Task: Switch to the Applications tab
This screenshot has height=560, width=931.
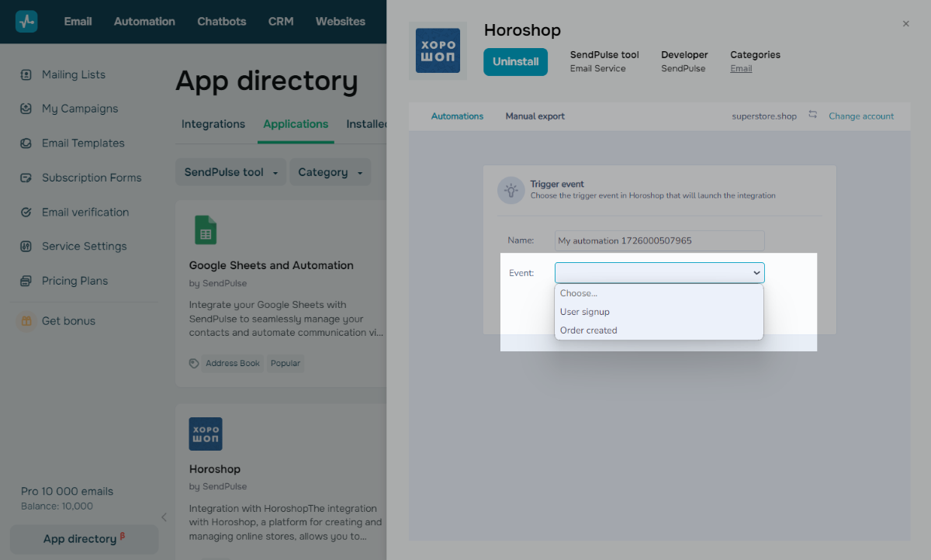Action: (296, 124)
